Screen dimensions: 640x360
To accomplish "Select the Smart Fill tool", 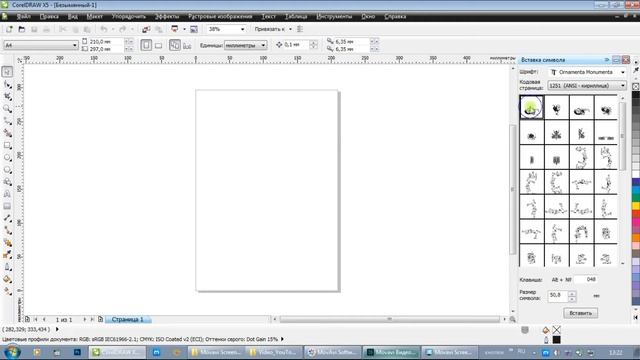I will (x=7, y=133).
